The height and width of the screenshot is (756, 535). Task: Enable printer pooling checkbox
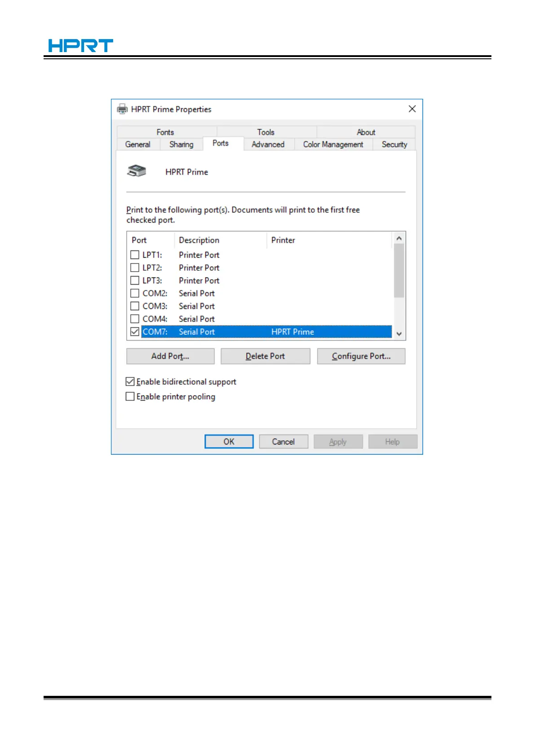click(x=130, y=396)
